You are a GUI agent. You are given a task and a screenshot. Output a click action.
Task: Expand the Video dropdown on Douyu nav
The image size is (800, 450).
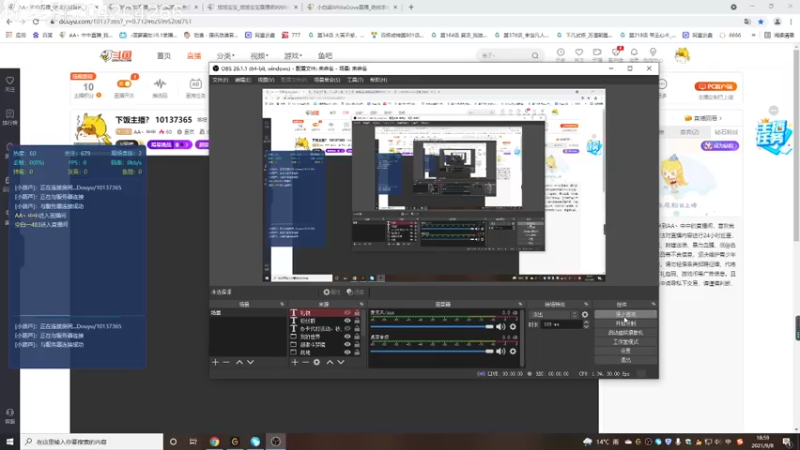pos(259,56)
